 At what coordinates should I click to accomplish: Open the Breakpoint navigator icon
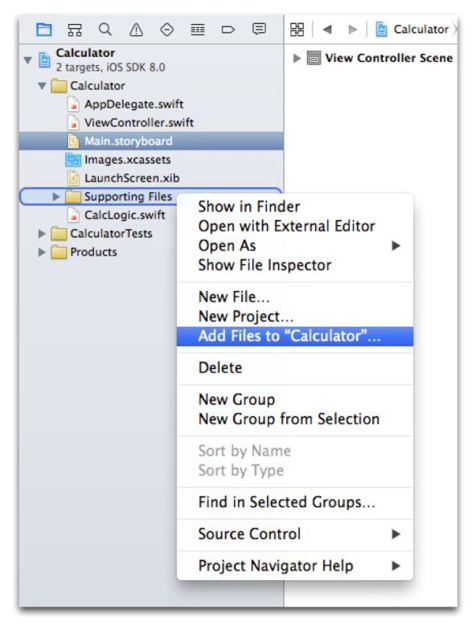click(228, 29)
